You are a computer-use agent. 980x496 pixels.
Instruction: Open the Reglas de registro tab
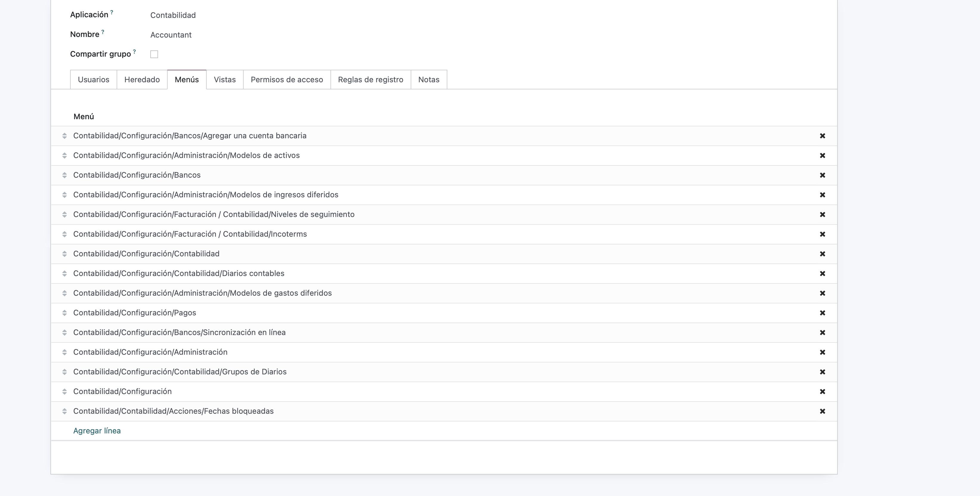(370, 80)
